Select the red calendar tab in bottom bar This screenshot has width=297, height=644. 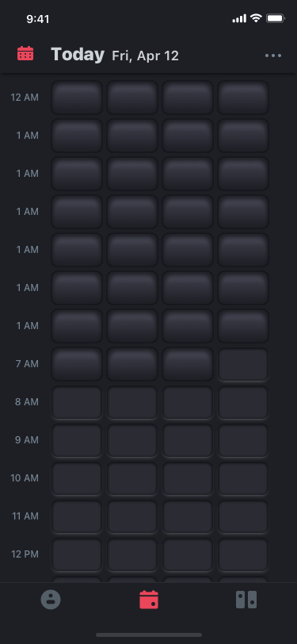coord(149,600)
